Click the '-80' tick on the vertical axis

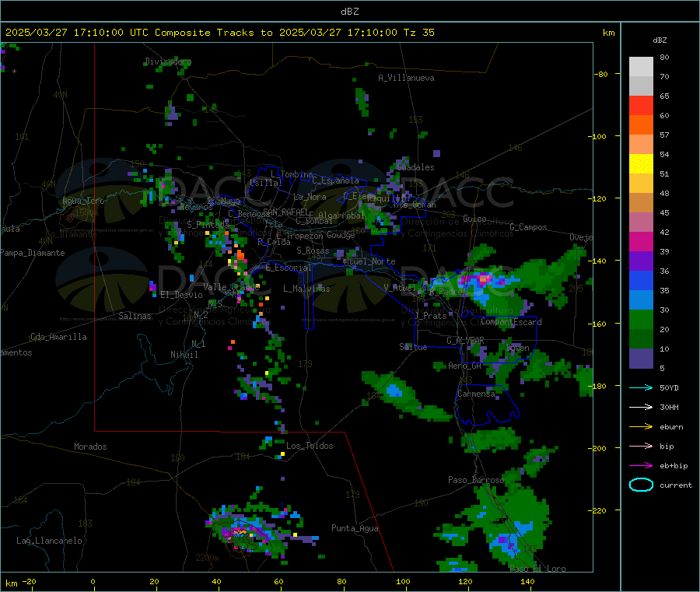click(601, 74)
